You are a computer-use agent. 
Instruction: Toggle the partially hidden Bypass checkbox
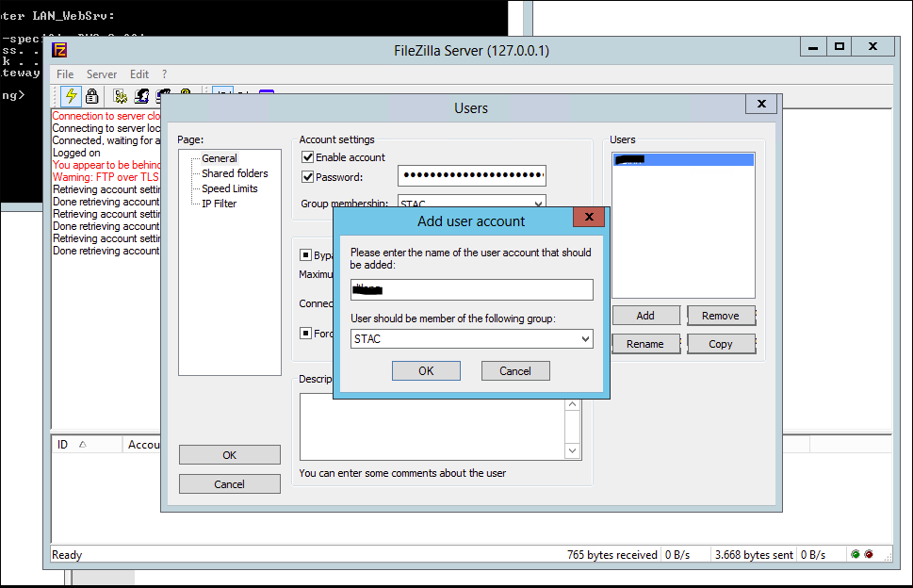305,255
